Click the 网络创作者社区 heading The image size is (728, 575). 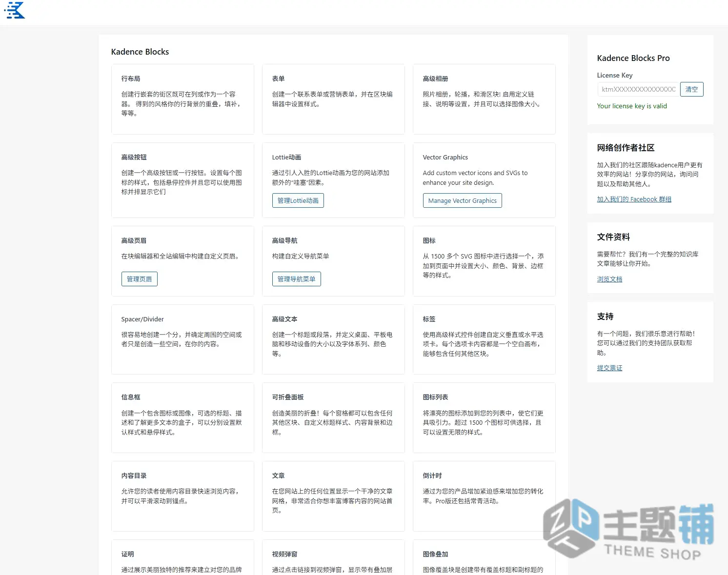tap(626, 148)
